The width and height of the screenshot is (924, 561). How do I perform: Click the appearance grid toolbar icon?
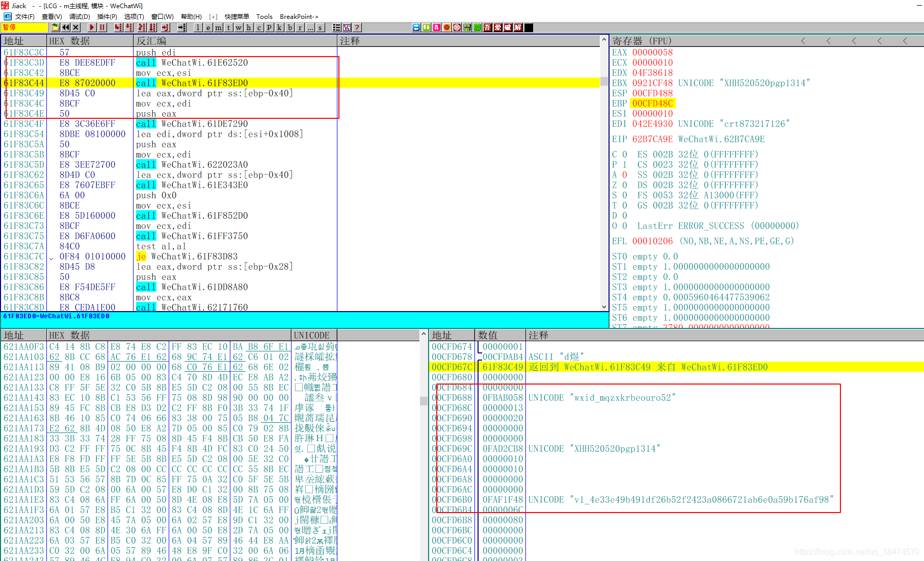(347, 28)
